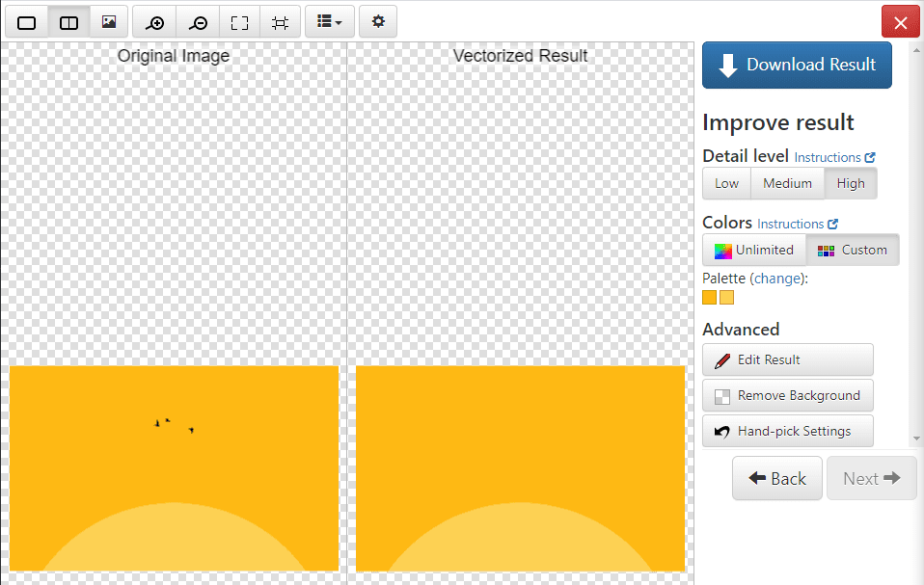Click the Remove Background option
924x585 pixels.
[x=787, y=395]
